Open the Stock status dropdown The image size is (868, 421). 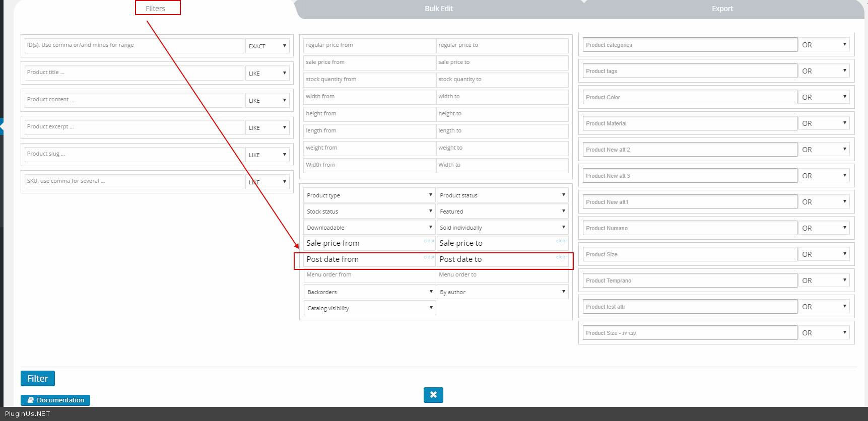[x=369, y=212]
